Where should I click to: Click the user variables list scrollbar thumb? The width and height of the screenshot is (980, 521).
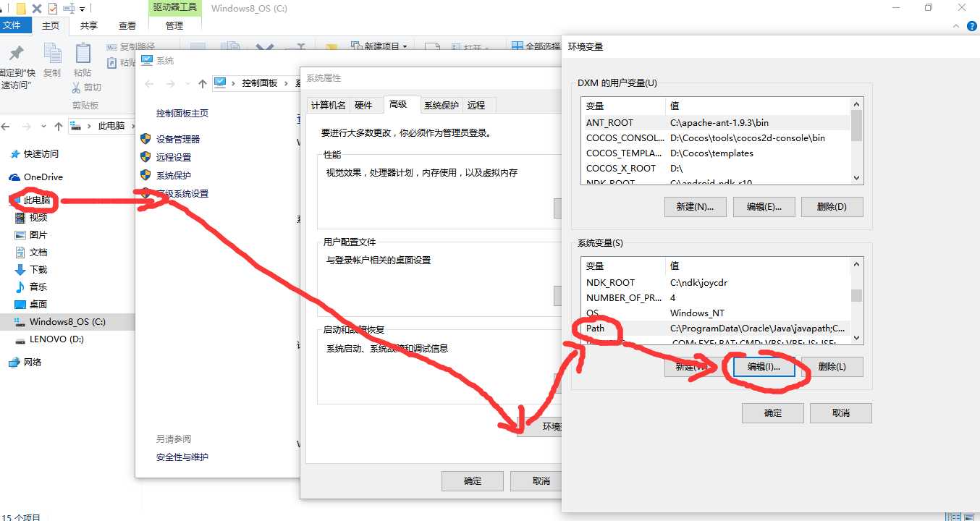coord(857,125)
